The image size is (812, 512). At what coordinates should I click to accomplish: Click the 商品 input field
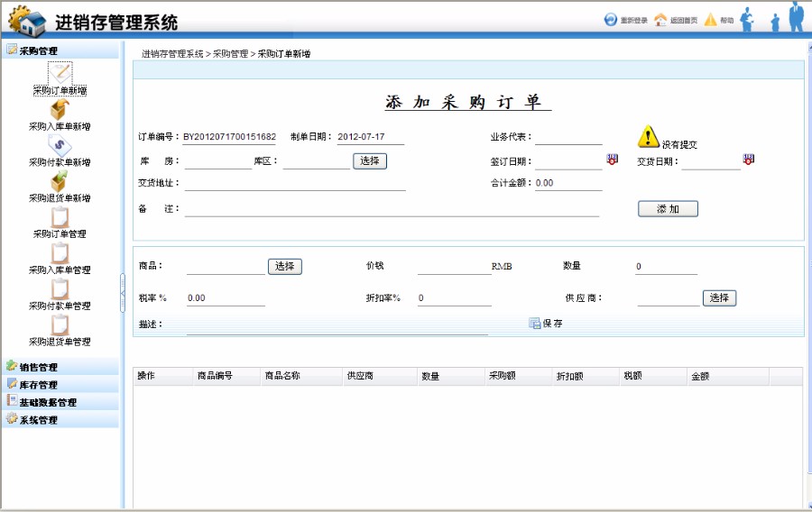(x=226, y=267)
